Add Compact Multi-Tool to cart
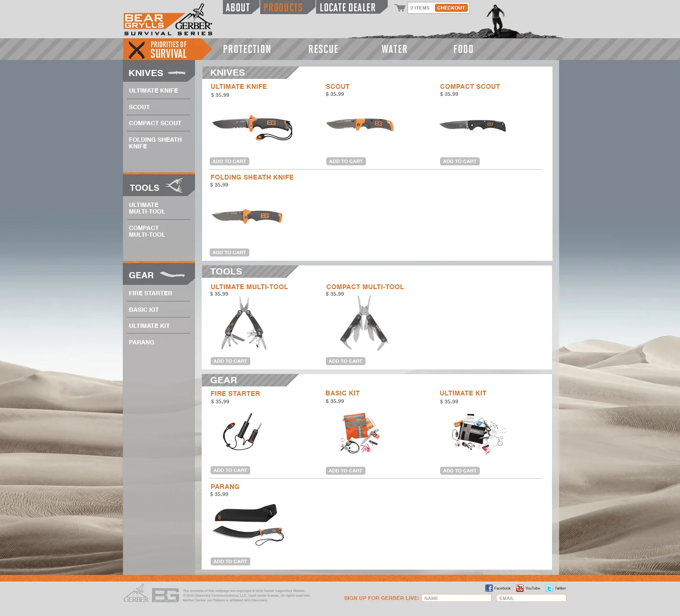680x616 pixels. click(x=346, y=361)
